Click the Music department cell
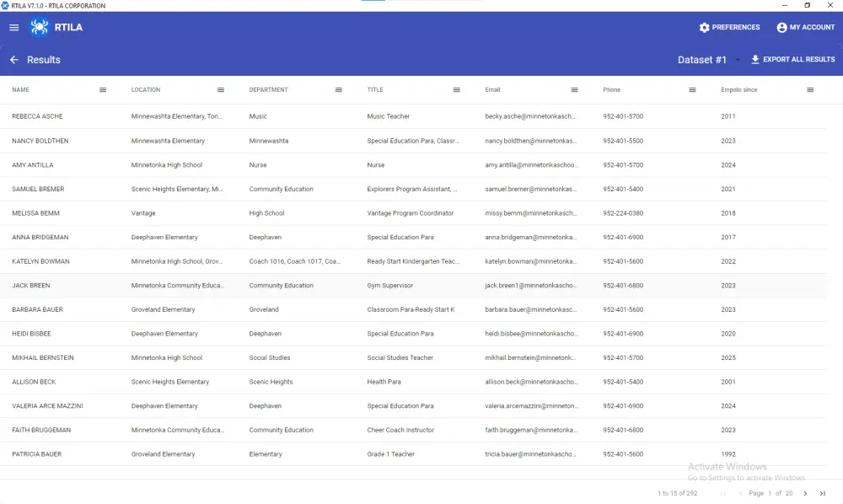 point(257,116)
